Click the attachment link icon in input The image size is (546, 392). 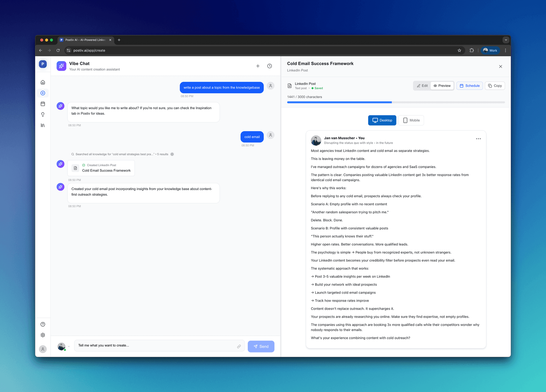pos(239,346)
